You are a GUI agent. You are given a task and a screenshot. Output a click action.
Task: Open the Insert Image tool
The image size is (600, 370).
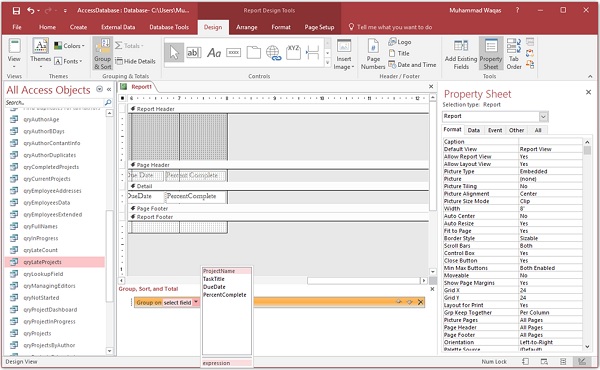tap(344, 54)
